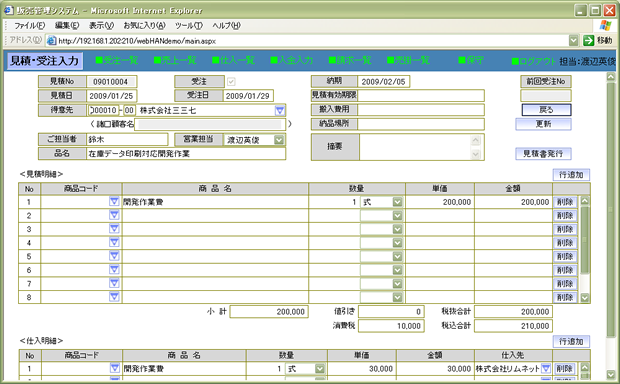
Task: Open product code lookup in estimate row 3
Action: tap(114, 229)
